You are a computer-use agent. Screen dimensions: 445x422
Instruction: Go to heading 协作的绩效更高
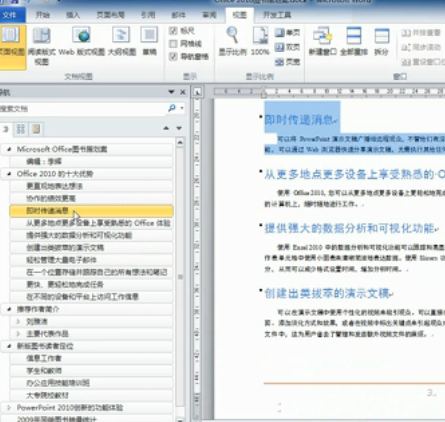[91, 198]
